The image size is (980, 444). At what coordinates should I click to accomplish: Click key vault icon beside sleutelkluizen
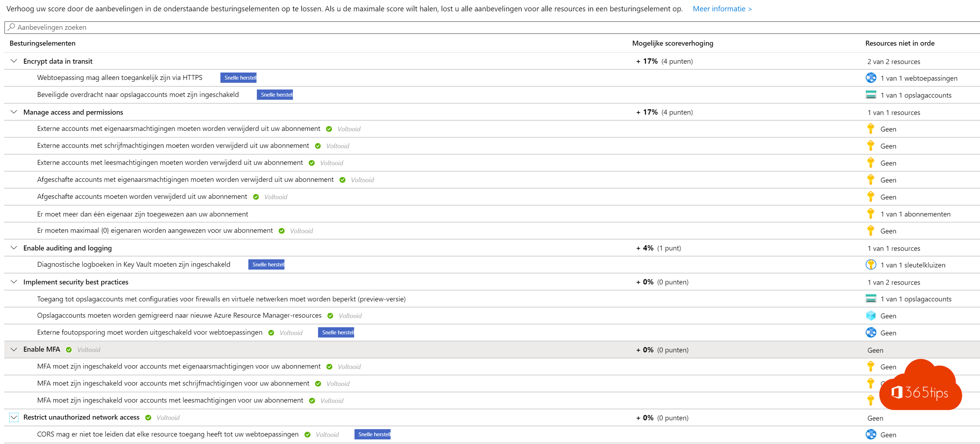pyautogui.click(x=870, y=264)
